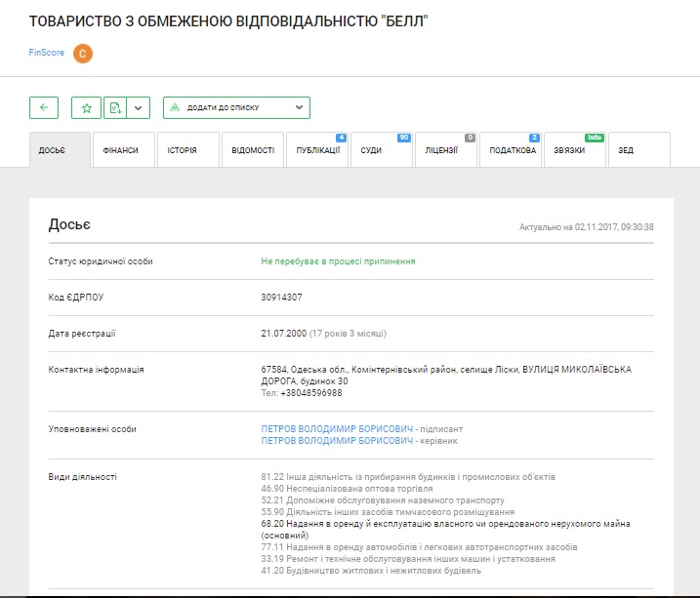Open the Додати до списку dropdown
700x598 pixels.
click(x=235, y=107)
